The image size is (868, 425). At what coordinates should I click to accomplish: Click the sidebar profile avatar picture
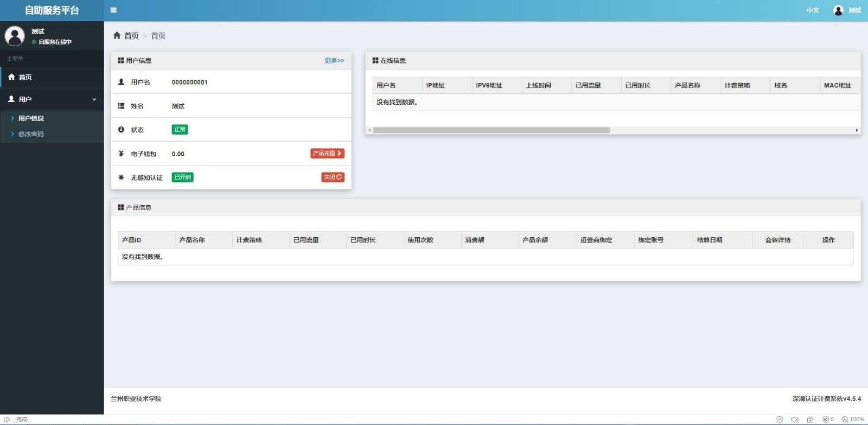pyautogui.click(x=15, y=36)
